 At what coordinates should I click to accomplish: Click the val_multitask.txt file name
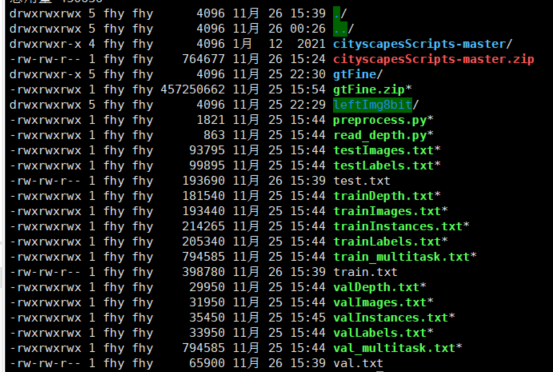(394, 348)
